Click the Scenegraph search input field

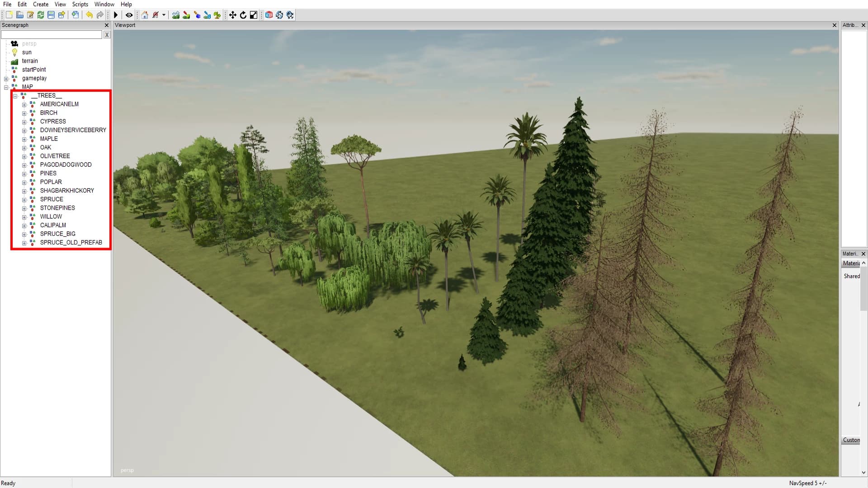[52, 35]
